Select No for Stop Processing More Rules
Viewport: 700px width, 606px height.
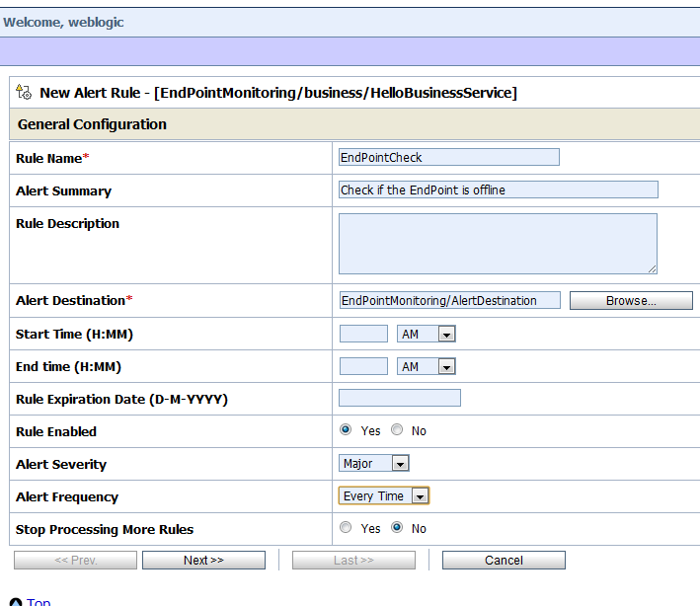pos(397,527)
